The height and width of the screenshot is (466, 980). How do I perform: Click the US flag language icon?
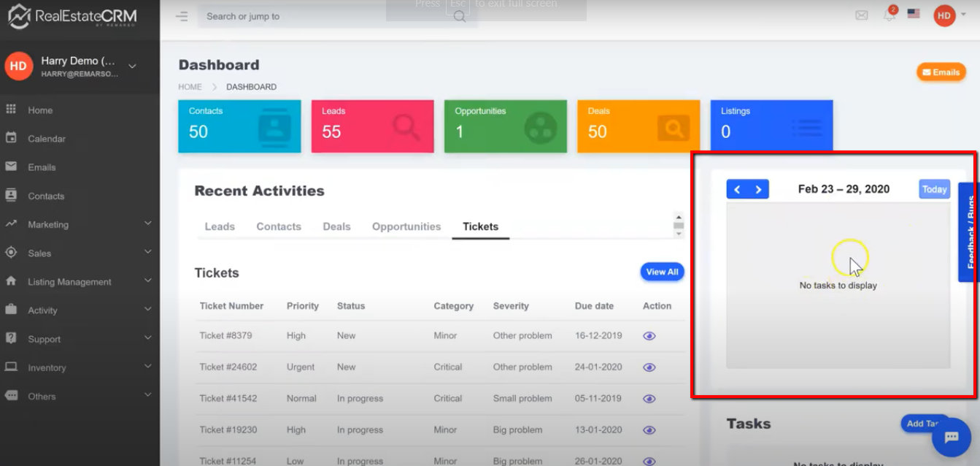coord(913,14)
